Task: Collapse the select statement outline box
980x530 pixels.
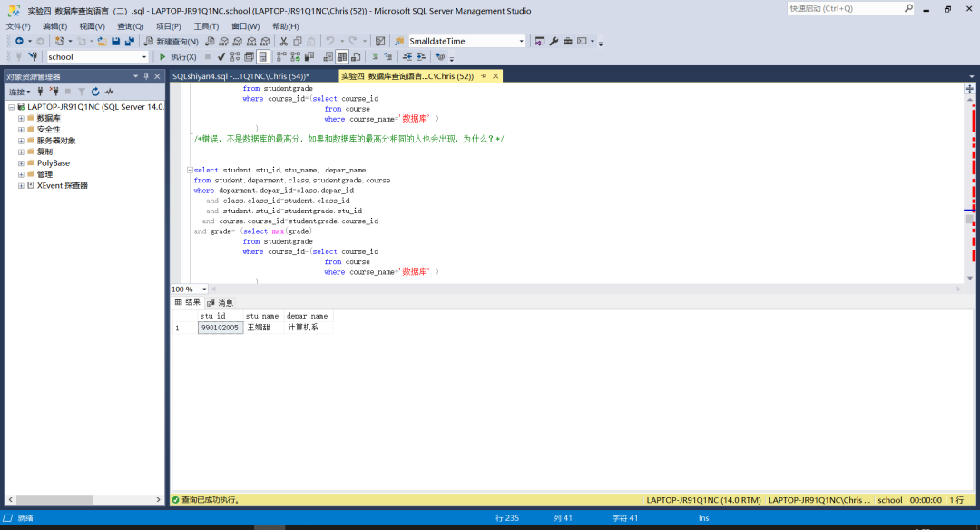Action: click(x=190, y=170)
